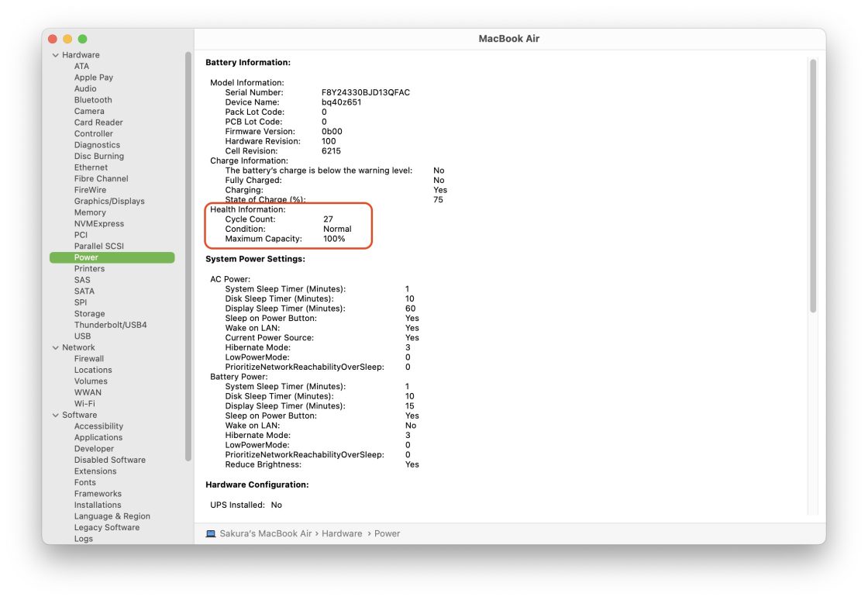
Task: Collapse the Network section
Action: (x=56, y=347)
